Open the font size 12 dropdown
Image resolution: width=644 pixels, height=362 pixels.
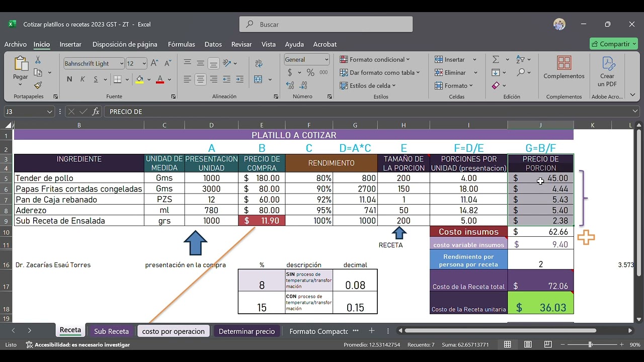tap(144, 64)
